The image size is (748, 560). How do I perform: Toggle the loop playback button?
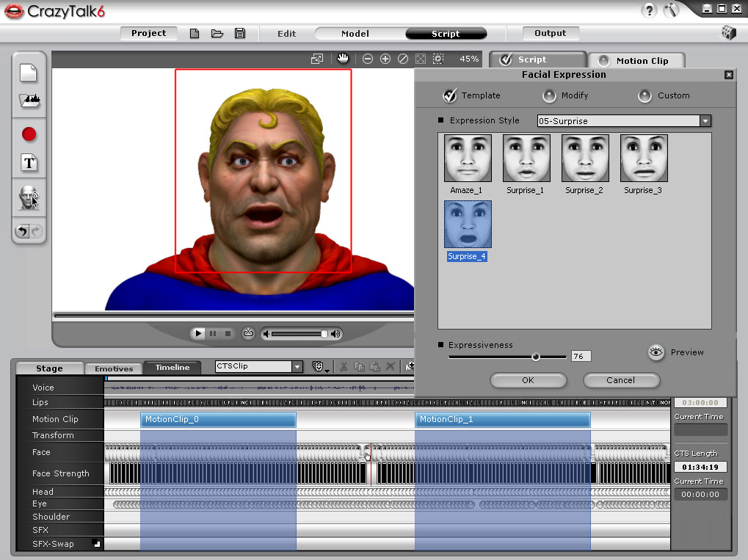(x=248, y=333)
